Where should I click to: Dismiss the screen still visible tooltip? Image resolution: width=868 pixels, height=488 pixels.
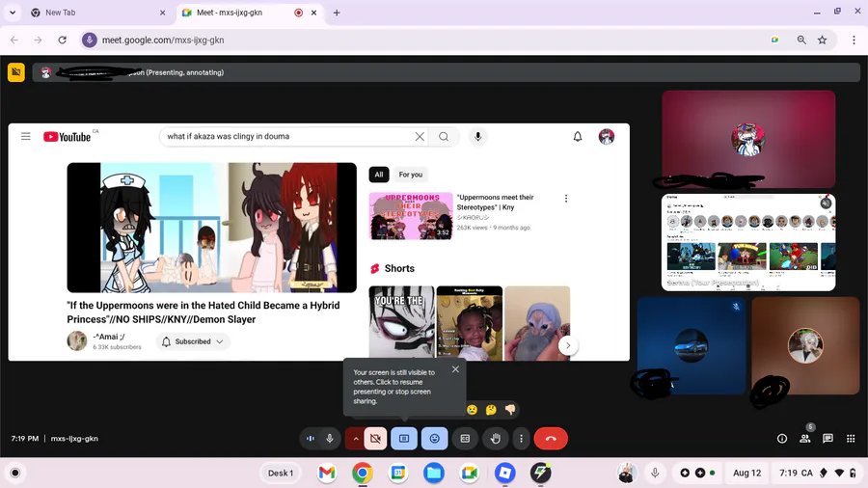[455, 369]
